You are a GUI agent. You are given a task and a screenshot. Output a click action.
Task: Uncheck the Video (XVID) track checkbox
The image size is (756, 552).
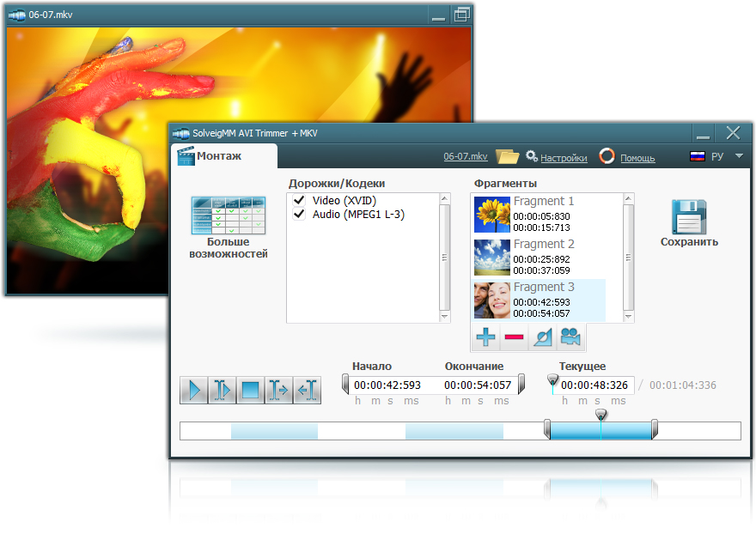299,200
